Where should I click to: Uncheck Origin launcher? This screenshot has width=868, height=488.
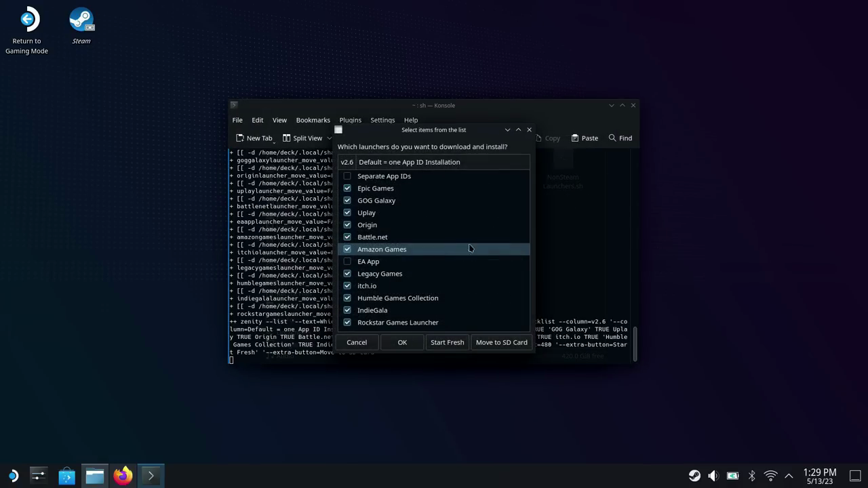click(347, 225)
